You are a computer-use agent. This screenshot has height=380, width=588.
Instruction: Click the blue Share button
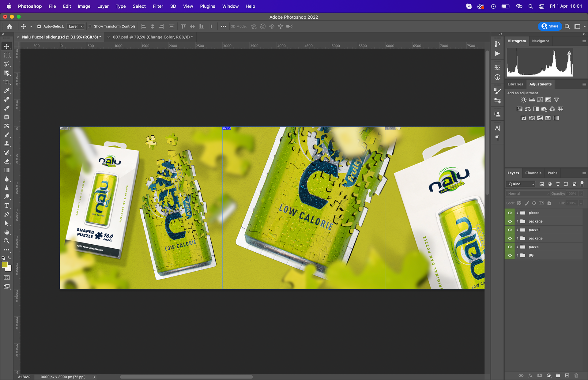[x=550, y=26]
